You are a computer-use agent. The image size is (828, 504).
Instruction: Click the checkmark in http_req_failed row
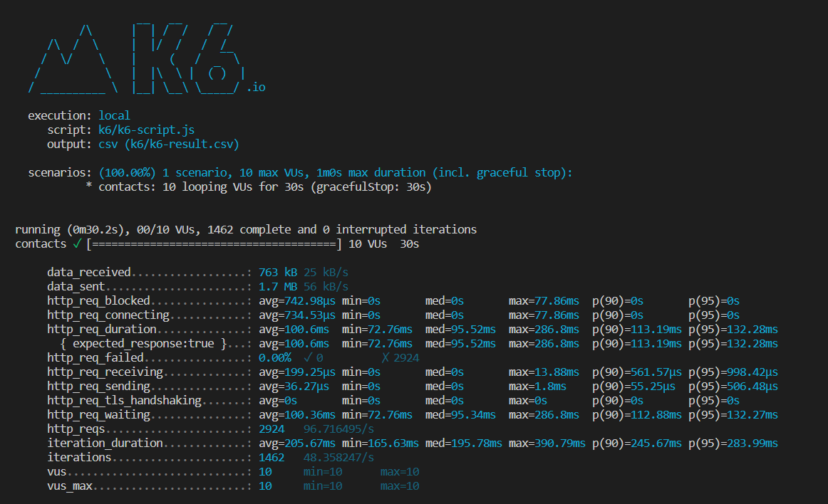click(307, 357)
